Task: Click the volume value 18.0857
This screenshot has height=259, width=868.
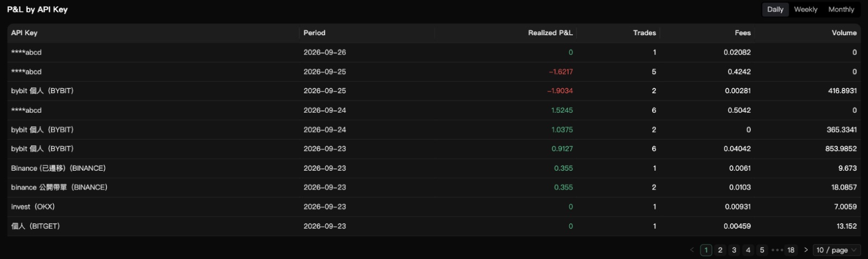Action: coord(844,187)
